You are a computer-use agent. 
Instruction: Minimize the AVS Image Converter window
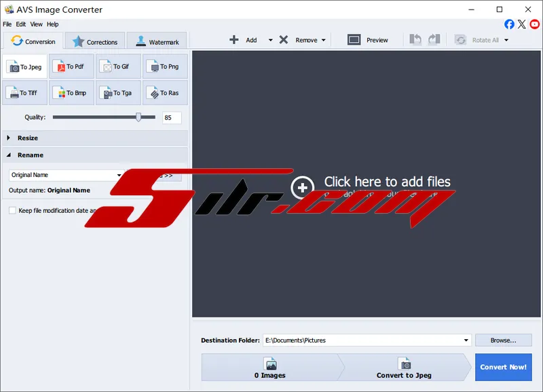tap(471, 9)
